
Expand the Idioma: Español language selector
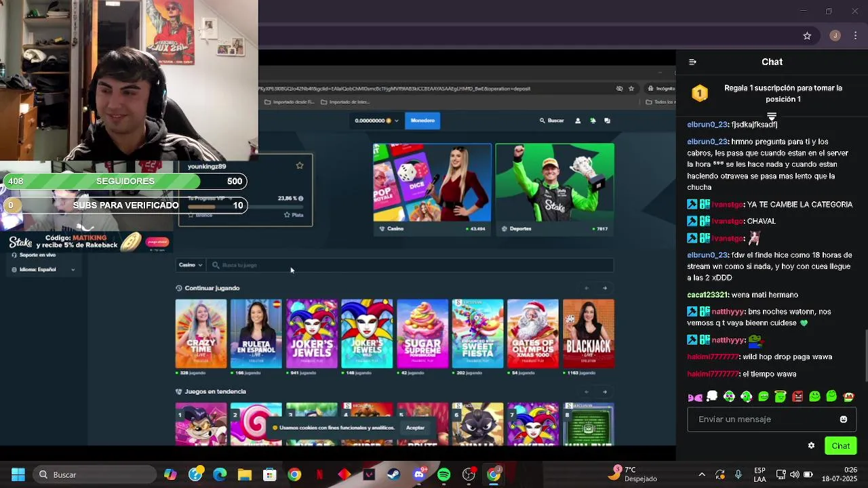pos(43,270)
